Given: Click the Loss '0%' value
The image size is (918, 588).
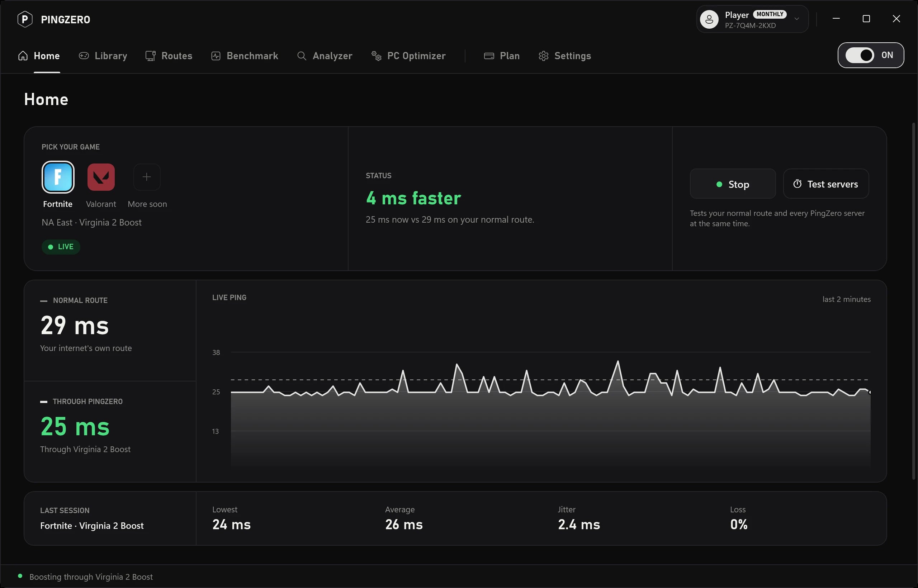Looking at the screenshot, I should (739, 524).
